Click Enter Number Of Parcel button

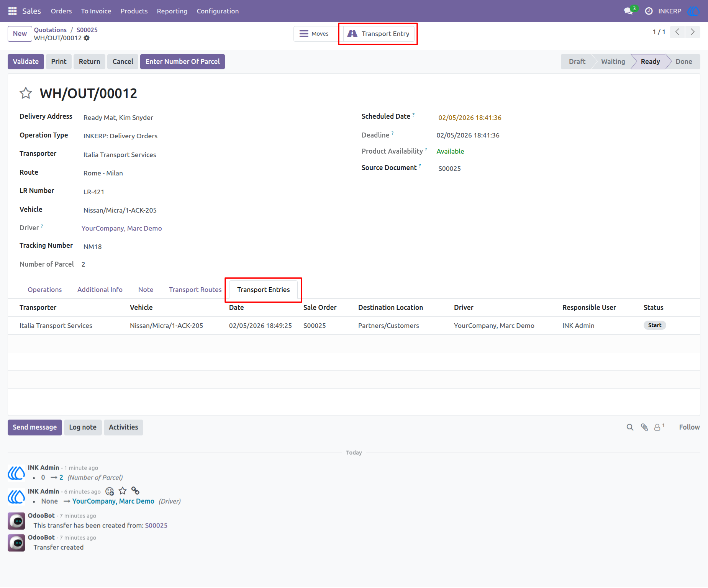click(x=182, y=62)
